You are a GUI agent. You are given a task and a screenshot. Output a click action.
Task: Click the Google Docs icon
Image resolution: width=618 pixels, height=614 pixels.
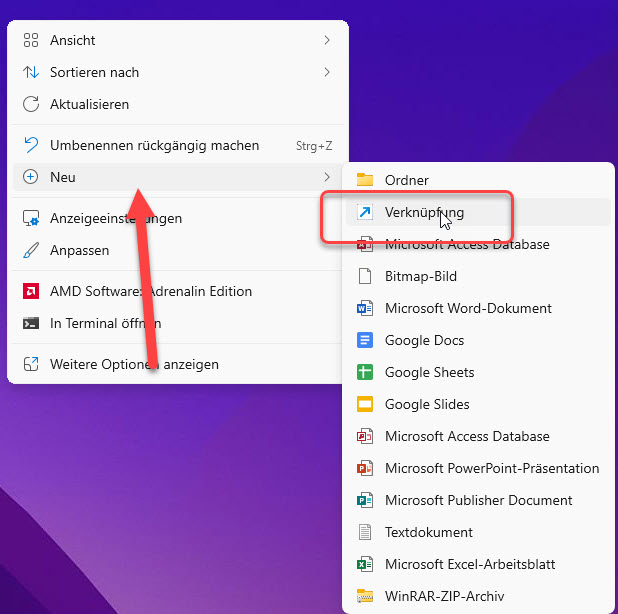point(365,340)
